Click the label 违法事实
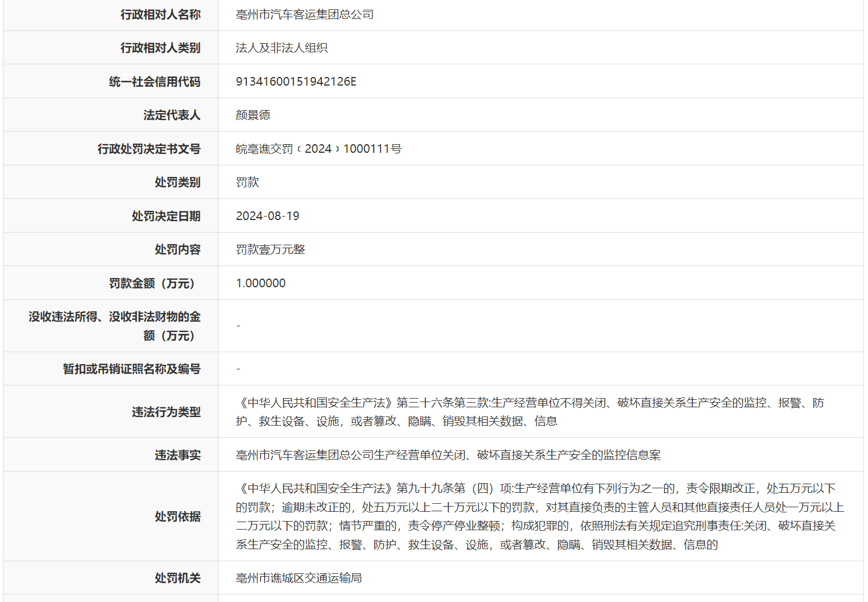 tap(177, 455)
